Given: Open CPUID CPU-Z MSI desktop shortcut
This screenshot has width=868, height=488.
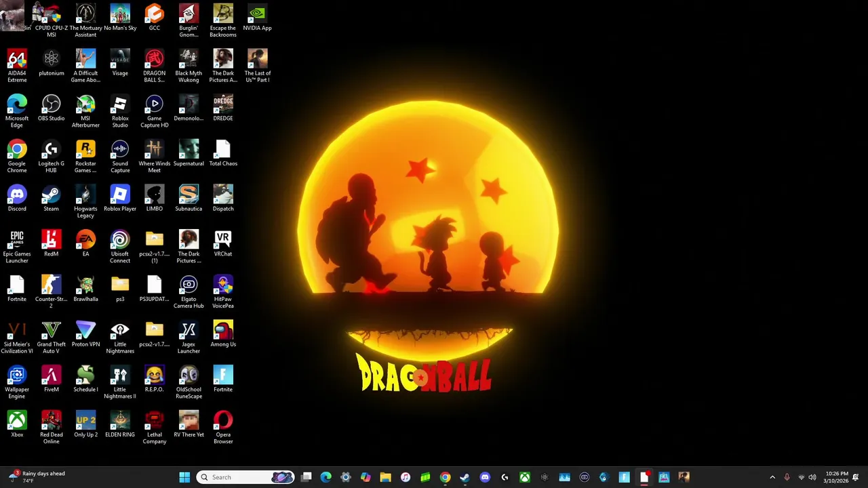Looking at the screenshot, I should click(52, 20).
